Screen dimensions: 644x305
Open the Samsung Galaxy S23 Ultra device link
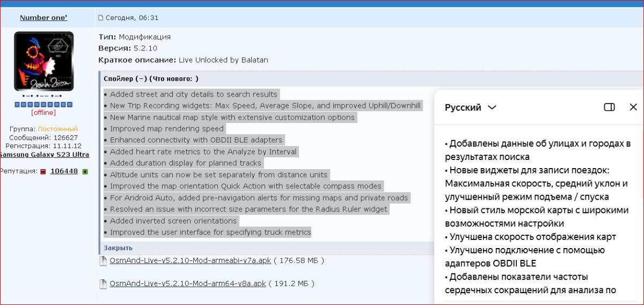pos(44,155)
